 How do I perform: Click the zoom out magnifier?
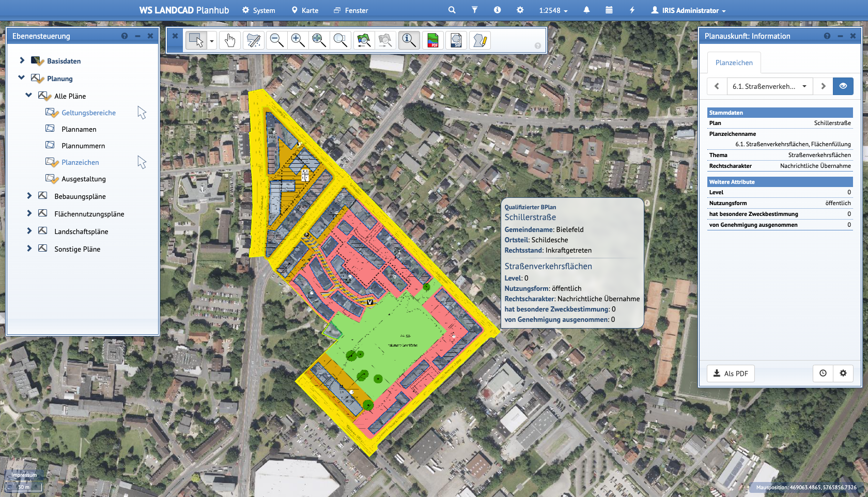tap(276, 40)
